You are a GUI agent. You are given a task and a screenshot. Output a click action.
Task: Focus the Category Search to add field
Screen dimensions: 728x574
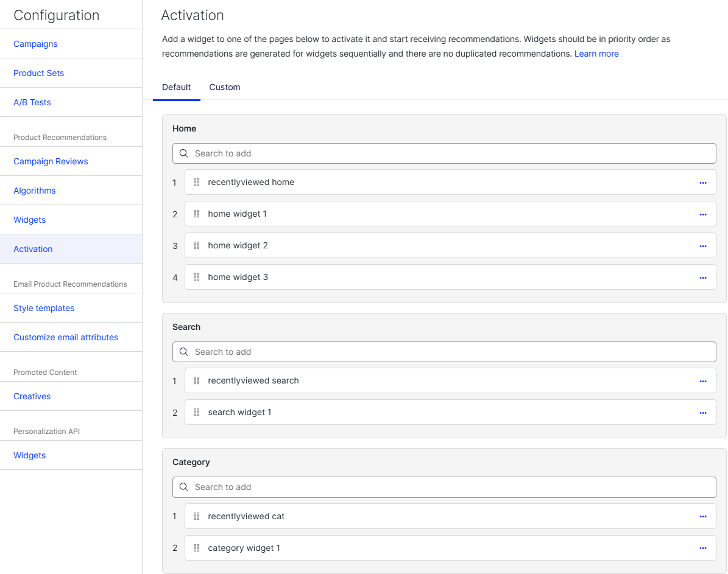[x=444, y=487]
